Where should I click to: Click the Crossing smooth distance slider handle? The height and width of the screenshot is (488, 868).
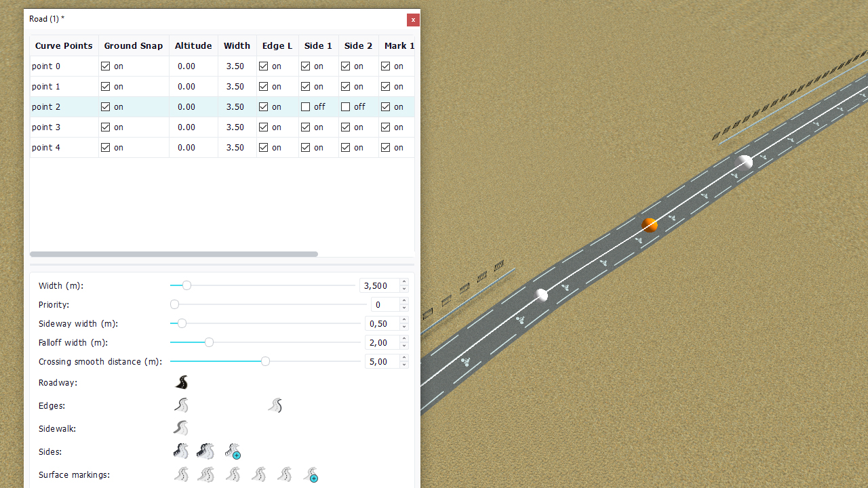[265, 361]
